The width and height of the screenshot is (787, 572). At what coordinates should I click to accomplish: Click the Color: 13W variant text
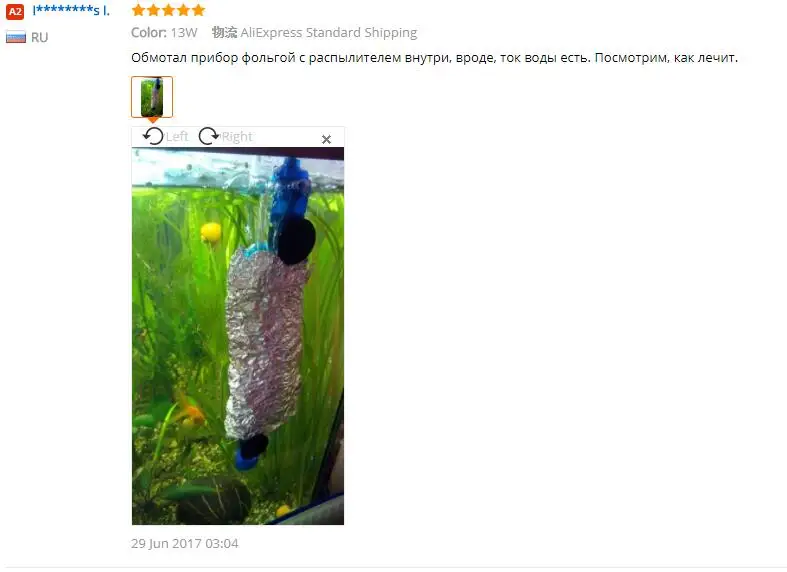click(x=164, y=33)
